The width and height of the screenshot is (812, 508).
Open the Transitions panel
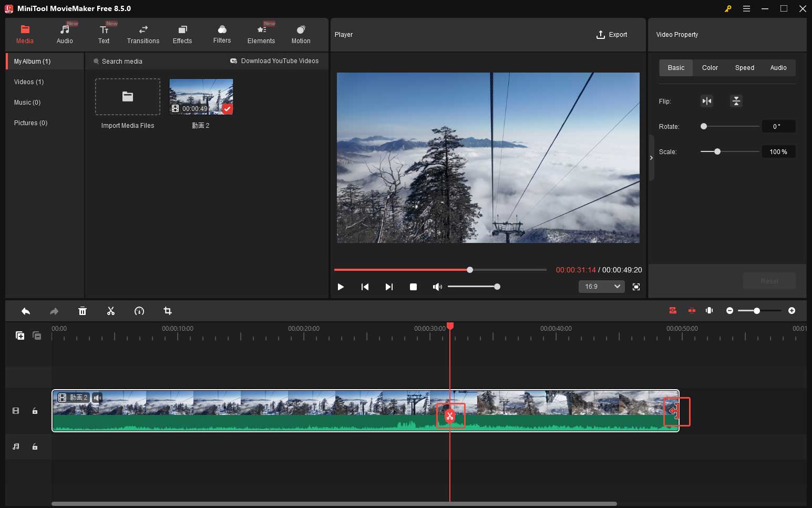(x=142, y=34)
